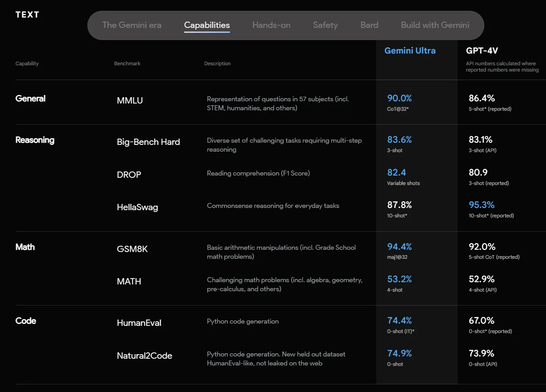Image resolution: width=546 pixels, height=392 pixels.
Task: Select the Gemini Ultra column header
Action: click(410, 50)
